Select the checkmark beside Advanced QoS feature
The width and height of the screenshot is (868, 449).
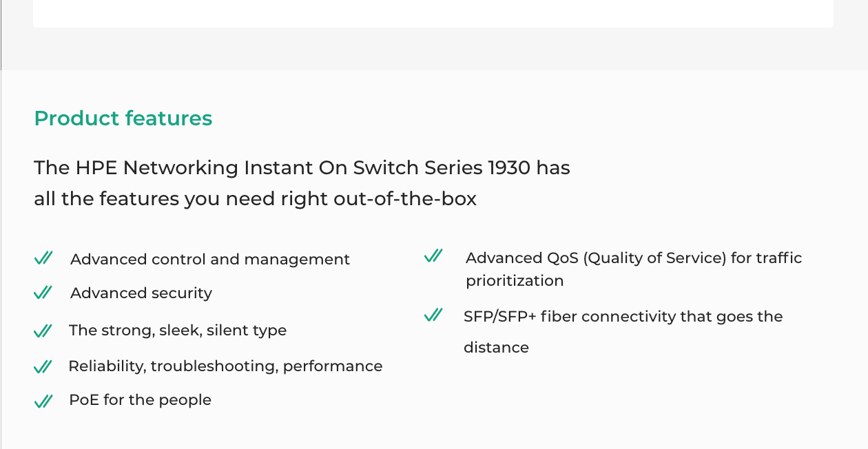coord(433,256)
